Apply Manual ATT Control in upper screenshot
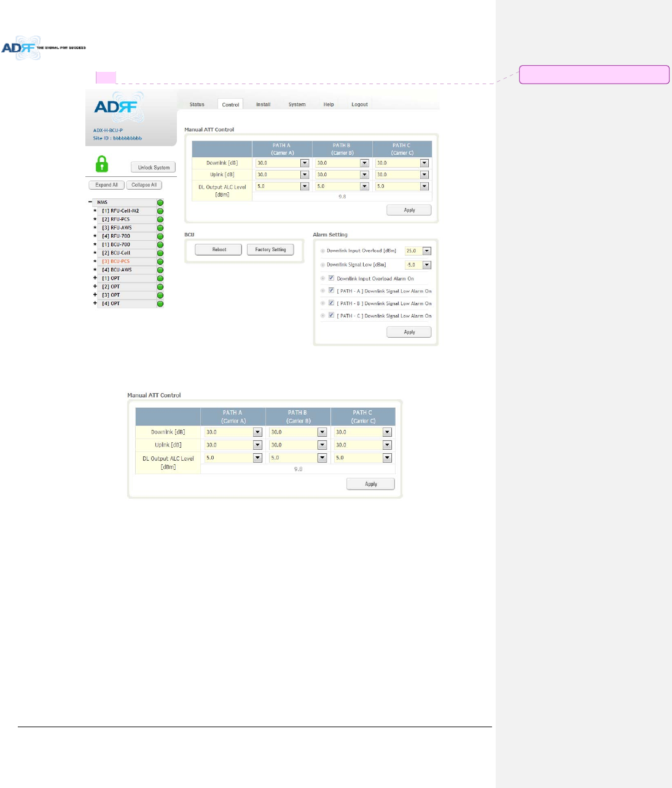The image size is (672, 788). [409, 210]
